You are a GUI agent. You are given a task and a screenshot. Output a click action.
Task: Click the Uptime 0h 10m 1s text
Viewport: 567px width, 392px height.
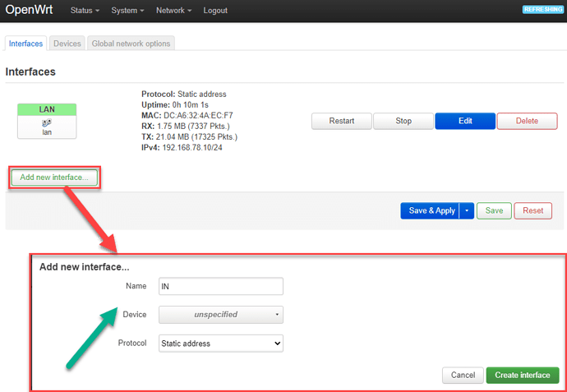175,105
